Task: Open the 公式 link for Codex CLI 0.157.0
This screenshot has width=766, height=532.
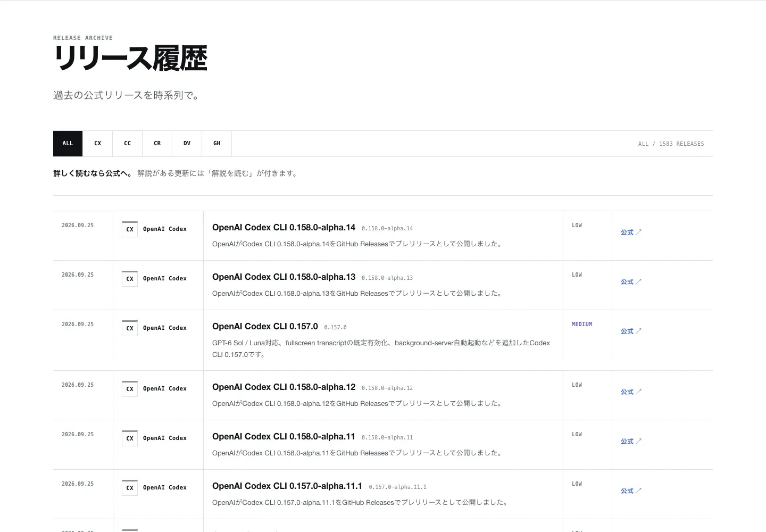Action: (631, 331)
